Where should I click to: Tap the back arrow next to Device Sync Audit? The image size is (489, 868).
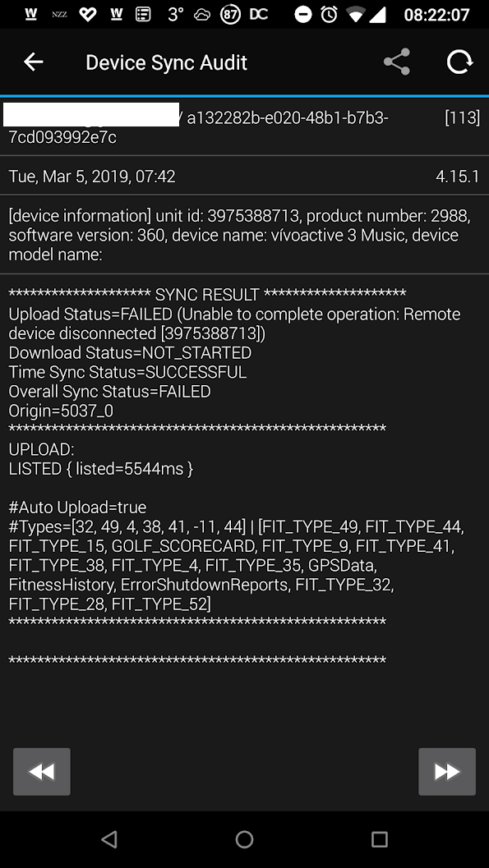click(33, 62)
